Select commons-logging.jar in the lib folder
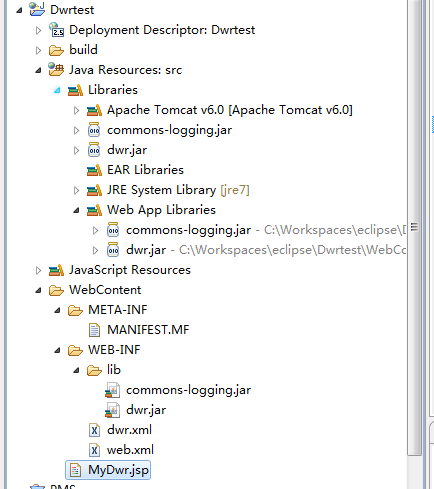Screen dimensions: 434x489 click(x=188, y=390)
